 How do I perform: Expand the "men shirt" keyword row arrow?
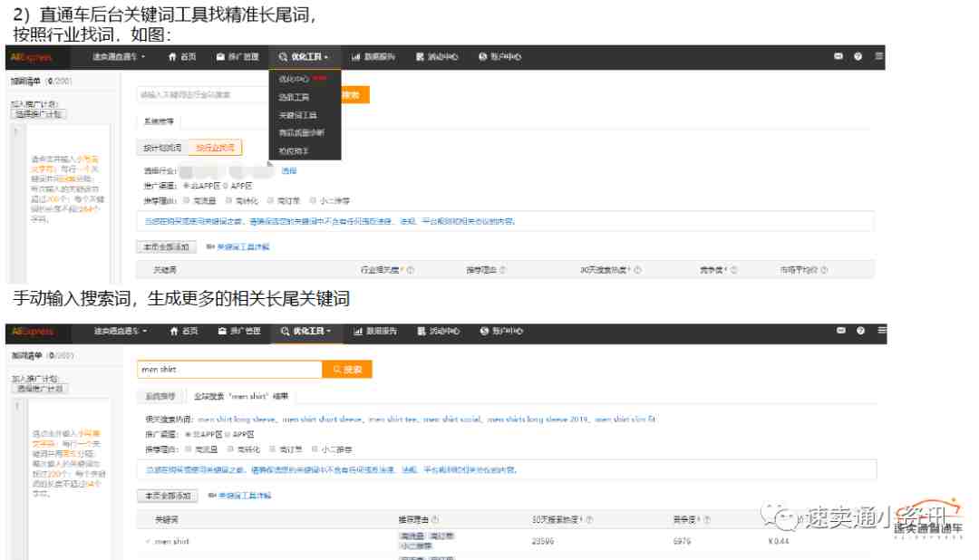pos(148,542)
